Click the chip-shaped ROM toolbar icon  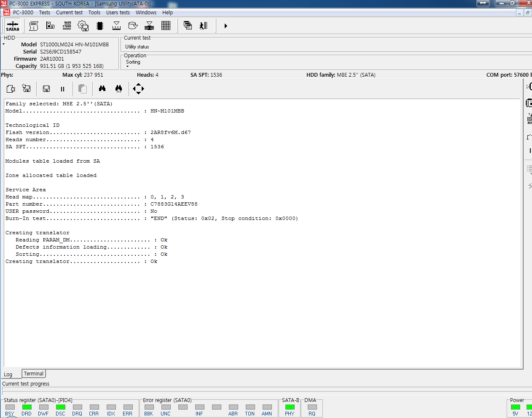pyautogui.click(x=100, y=26)
